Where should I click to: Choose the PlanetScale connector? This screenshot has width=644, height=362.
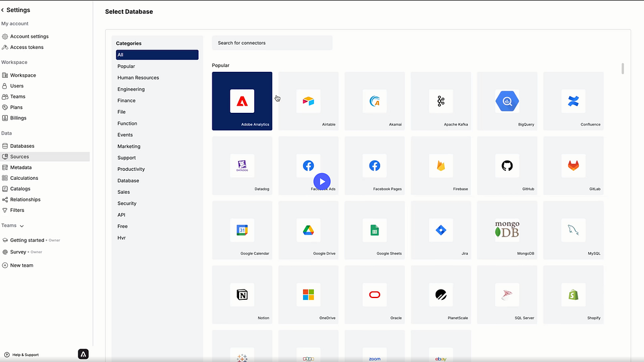click(x=441, y=294)
